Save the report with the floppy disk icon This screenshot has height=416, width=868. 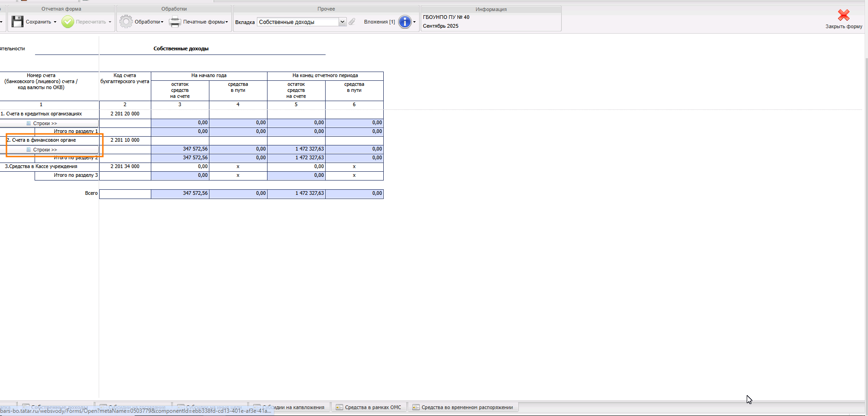pos(18,22)
